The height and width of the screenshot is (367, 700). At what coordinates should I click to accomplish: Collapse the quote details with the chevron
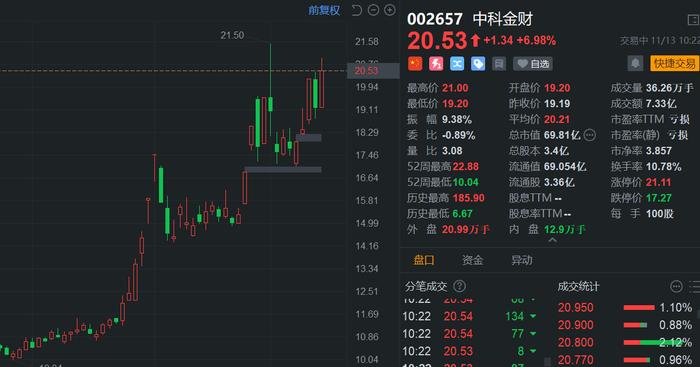[552, 240]
